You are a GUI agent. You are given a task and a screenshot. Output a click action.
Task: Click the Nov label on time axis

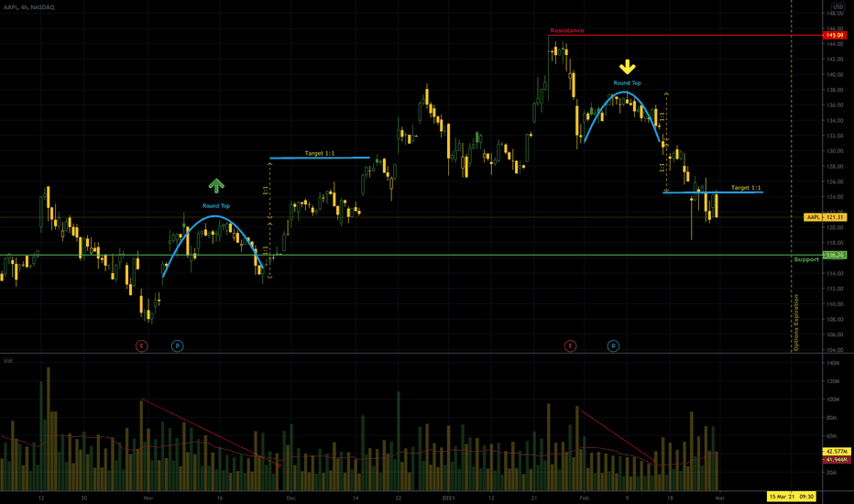tap(148, 498)
